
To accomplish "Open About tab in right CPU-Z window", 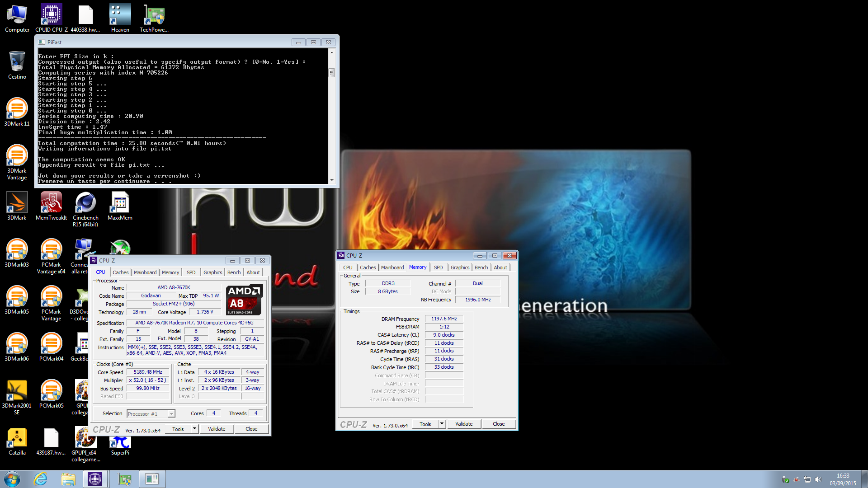I will (x=500, y=267).
